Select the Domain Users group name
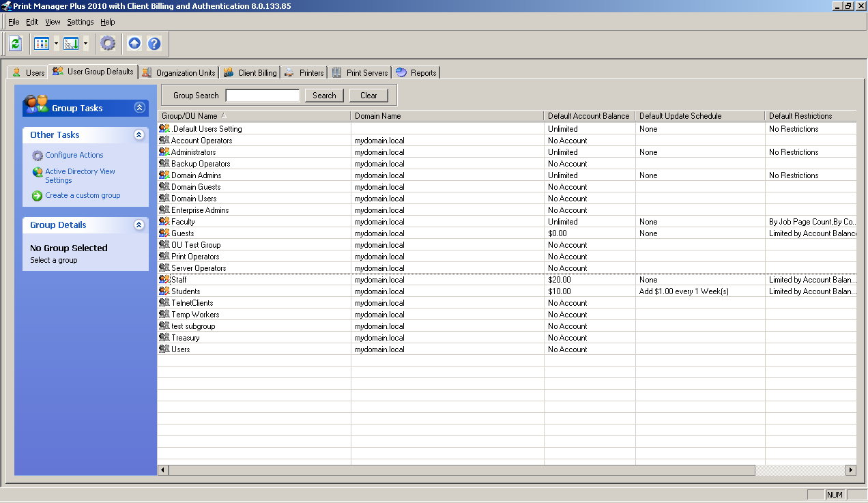Viewport: 868px width, 503px height. (194, 199)
